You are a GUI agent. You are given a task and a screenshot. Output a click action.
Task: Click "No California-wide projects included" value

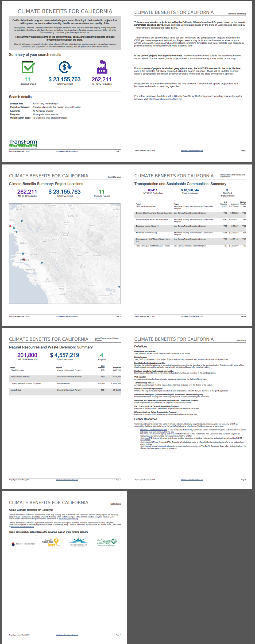pos(50,118)
